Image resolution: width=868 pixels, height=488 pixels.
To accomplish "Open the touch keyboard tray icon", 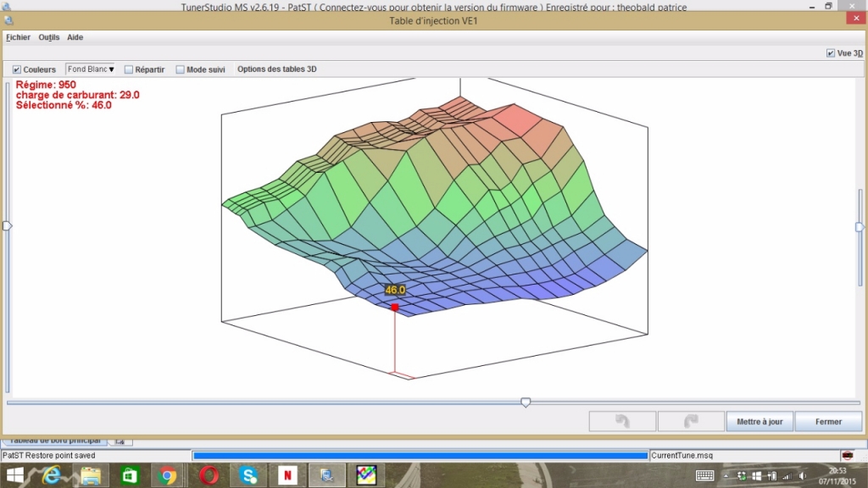I will pyautogui.click(x=704, y=476).
